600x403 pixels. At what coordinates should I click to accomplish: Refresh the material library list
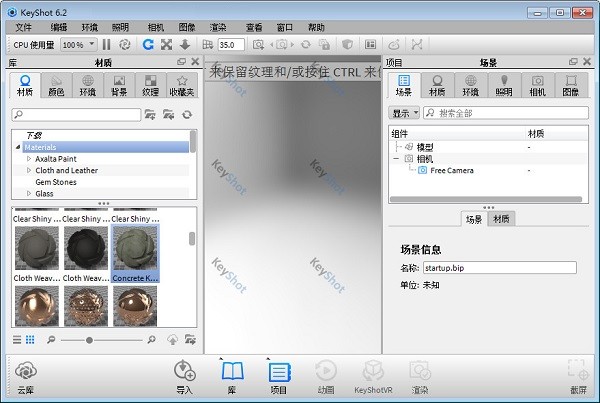[x=187, y=114]
